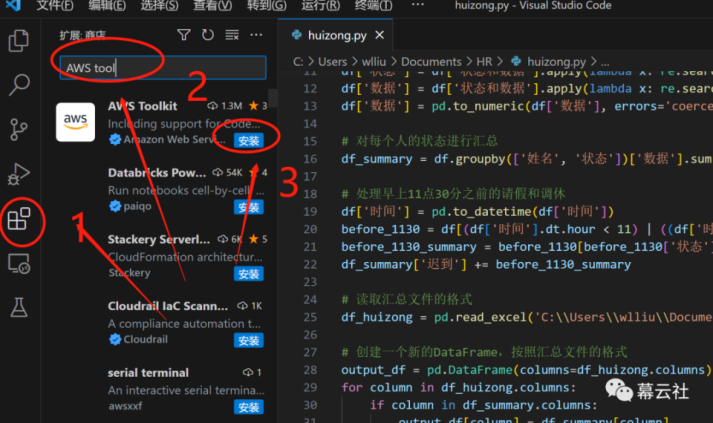
Task: Click line number 25 in gutter
Action: (x=310, y=317)
